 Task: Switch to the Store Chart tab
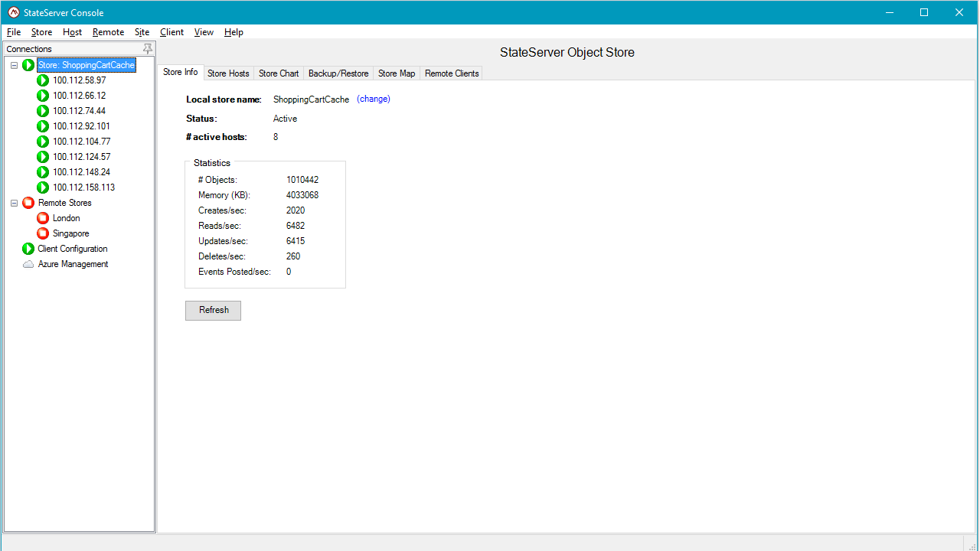point(279,73)
